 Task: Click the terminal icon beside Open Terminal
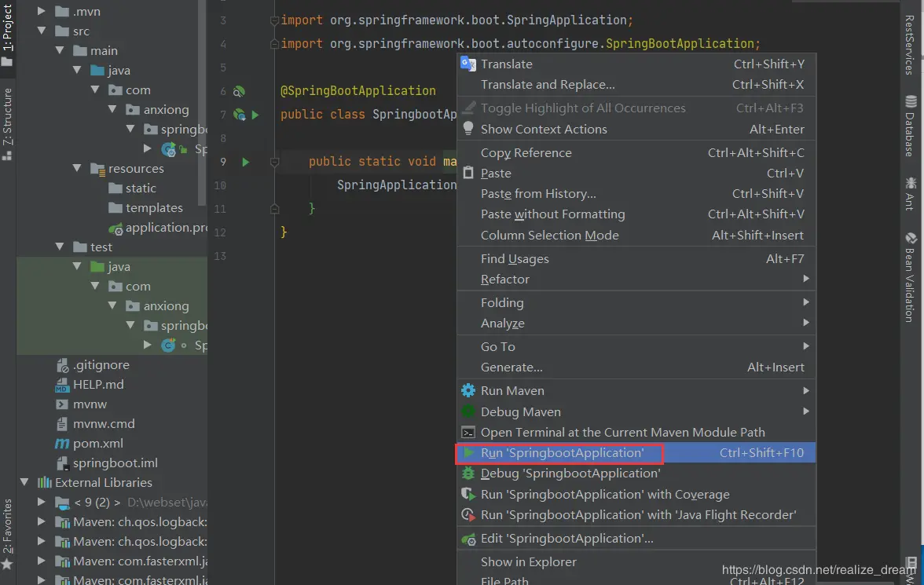pos(468,433)
